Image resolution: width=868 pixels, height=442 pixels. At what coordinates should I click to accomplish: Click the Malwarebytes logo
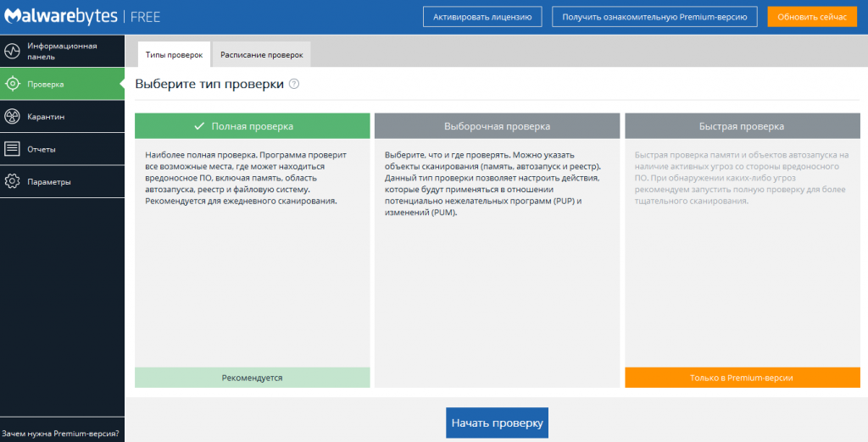pos(58,17)
